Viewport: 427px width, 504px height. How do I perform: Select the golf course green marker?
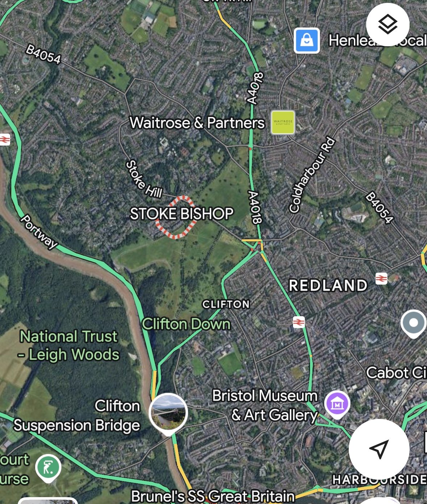pyautogui.click(x=48, y=468)
